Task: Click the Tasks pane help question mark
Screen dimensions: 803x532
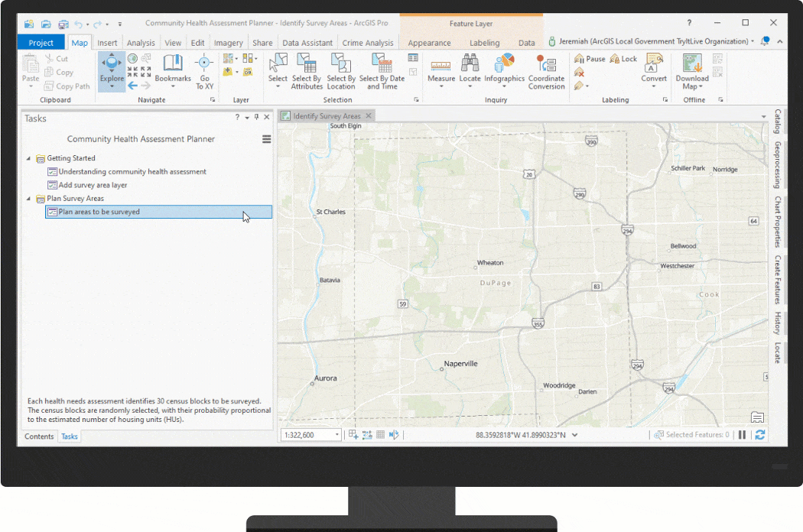Action: (x=237, y=117)
